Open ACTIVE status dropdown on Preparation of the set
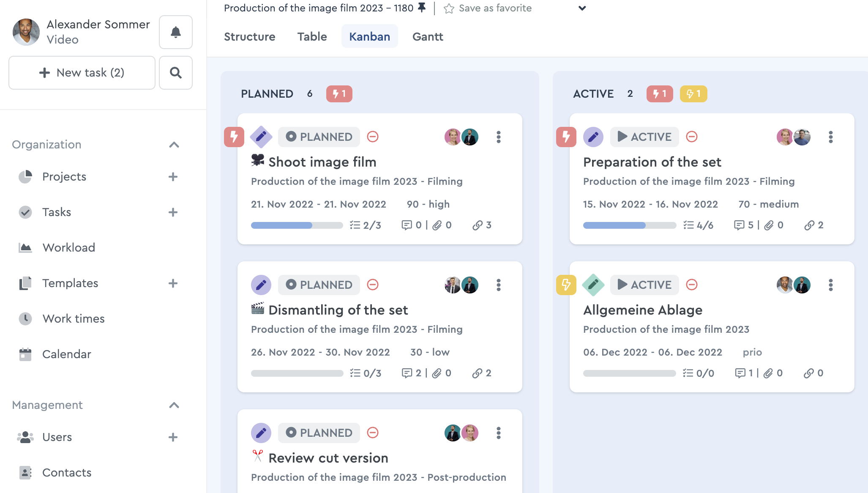 coord(644,137)
